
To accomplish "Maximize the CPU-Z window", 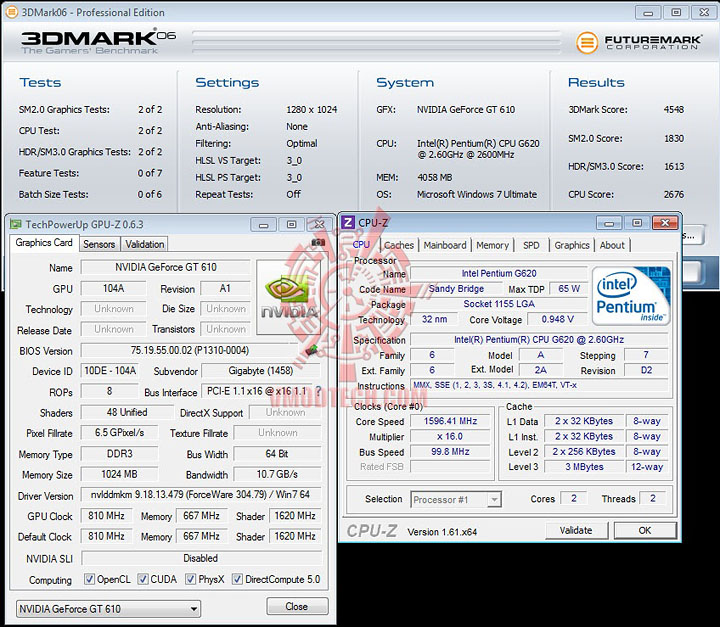I will 637,223.
